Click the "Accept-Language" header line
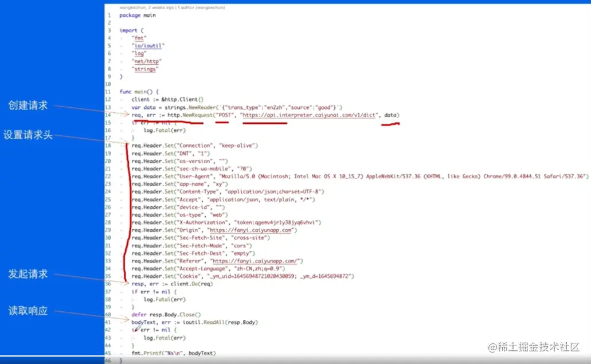Viewport: 591px width, 364px height. pyautogui.click(x=208, y=269)
